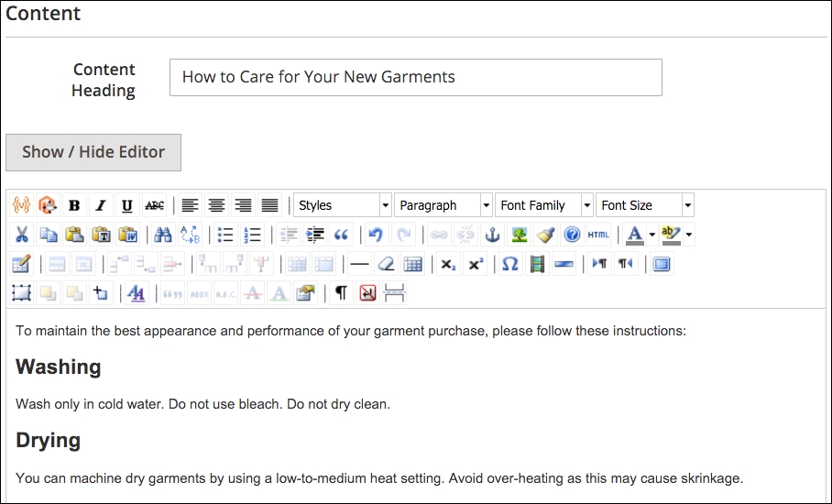
Task: Open editor help with the question mark
Action: [572, 235]
